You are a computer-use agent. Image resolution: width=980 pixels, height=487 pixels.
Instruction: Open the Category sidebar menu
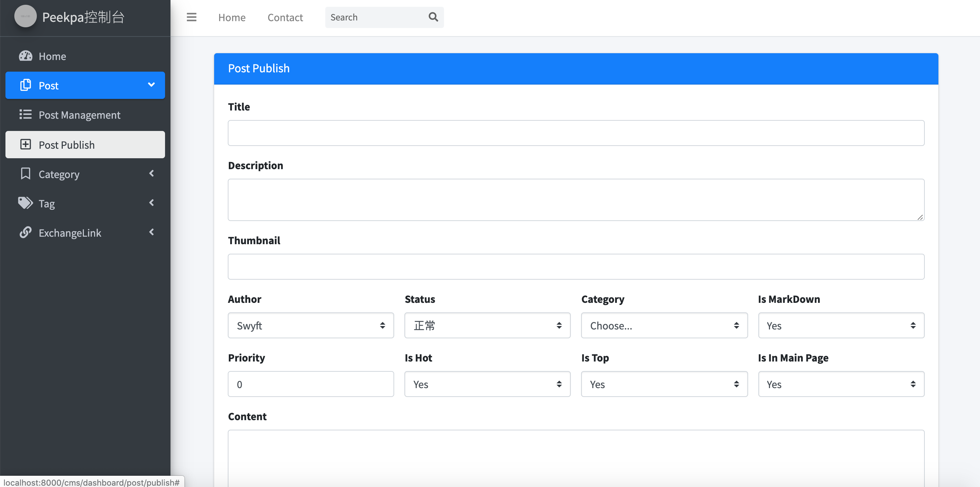click(85, 174)
